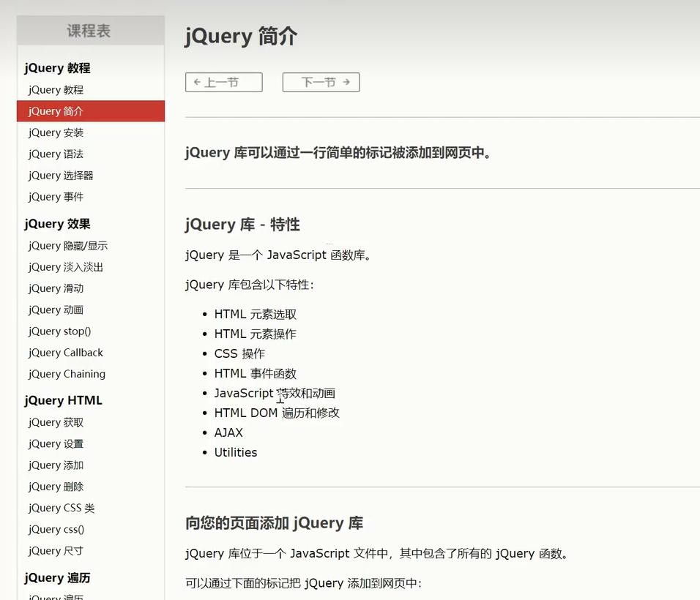Click the HTML 事件函数 list item
Screen dimensions: 700x600
(256, 373)
